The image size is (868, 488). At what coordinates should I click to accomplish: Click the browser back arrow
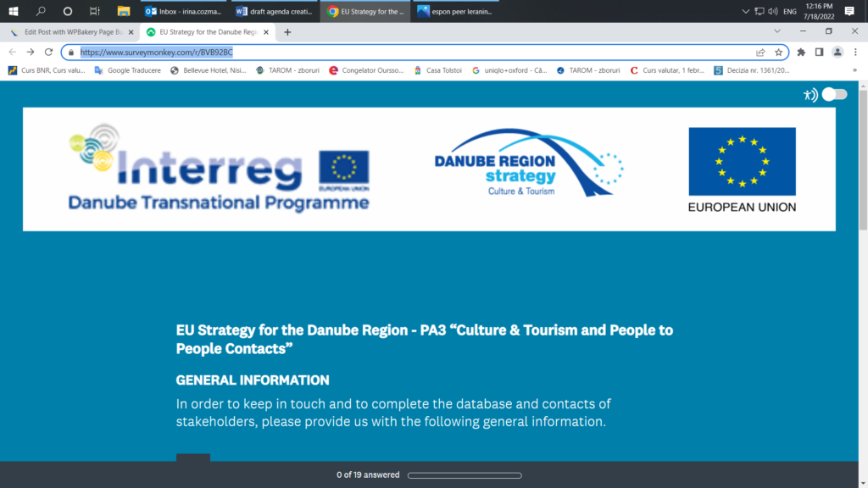[12, 52]
